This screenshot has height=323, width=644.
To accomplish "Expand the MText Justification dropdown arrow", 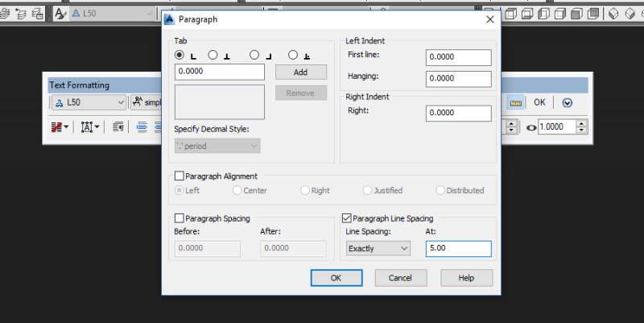I will 97,127.
